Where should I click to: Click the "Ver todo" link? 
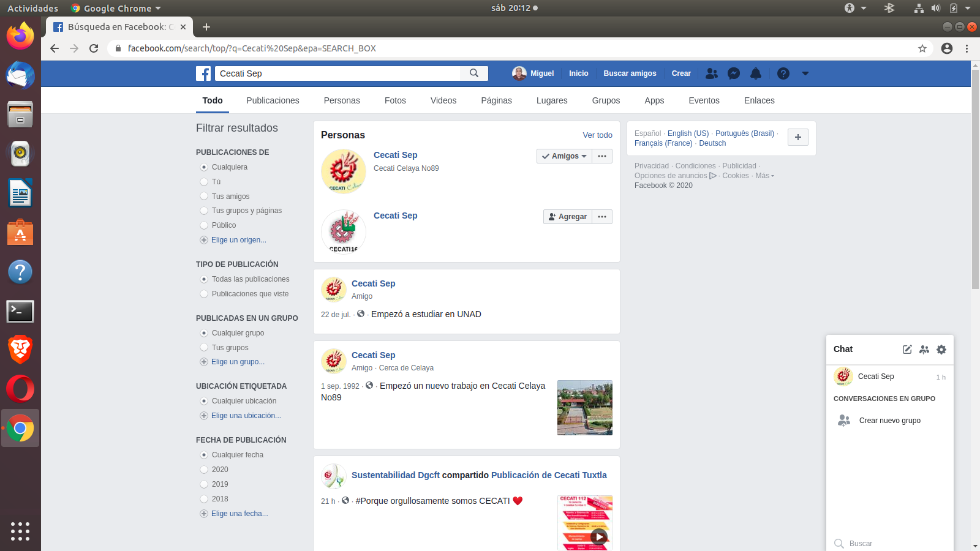(597, 135)
